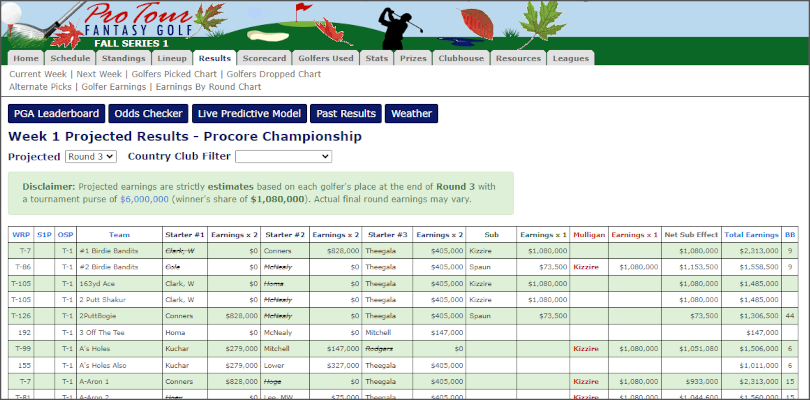810x400 pixels.
Task: Sort by the Total Earnings column header
Action: pyautogui.click(x=751, y=235)
